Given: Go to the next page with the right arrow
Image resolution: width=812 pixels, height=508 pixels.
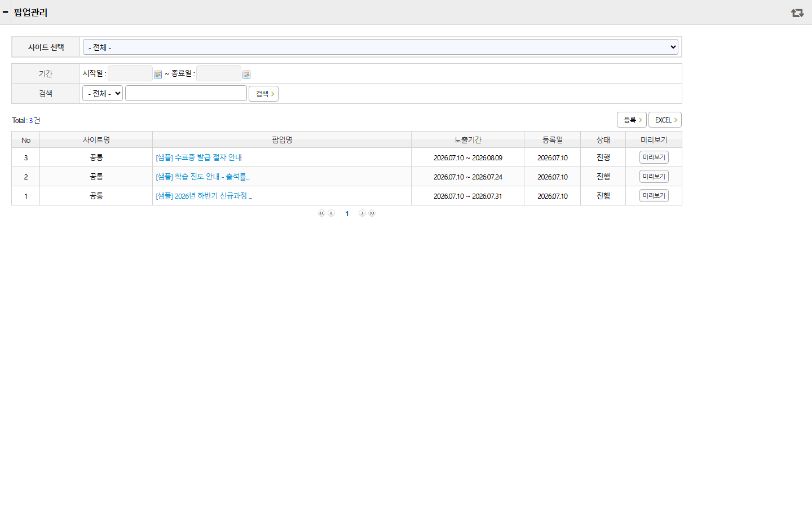Looking at the screenshot, I should pyautogui.click(x=362, y=213).
